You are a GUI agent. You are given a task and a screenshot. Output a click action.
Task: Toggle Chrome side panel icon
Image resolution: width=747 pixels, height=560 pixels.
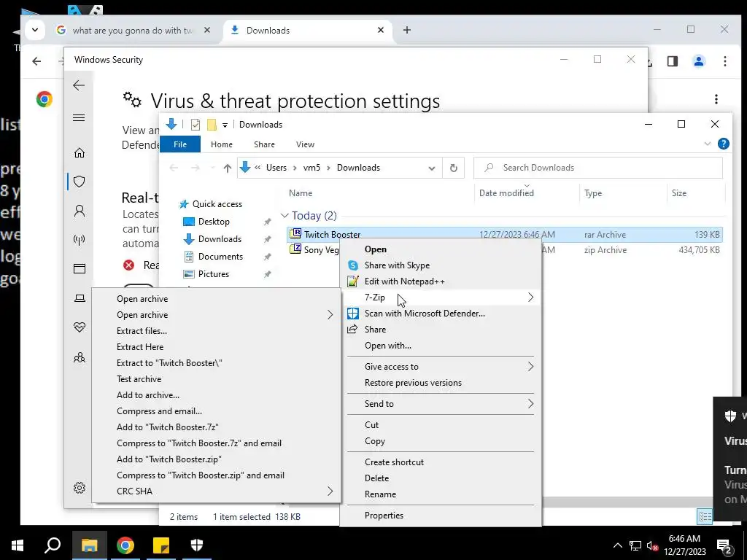(x=672, y=61)
